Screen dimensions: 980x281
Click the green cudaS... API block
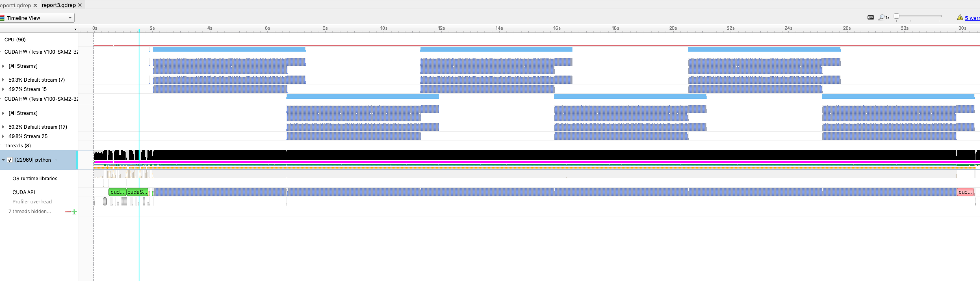click(x=137, y=192)
